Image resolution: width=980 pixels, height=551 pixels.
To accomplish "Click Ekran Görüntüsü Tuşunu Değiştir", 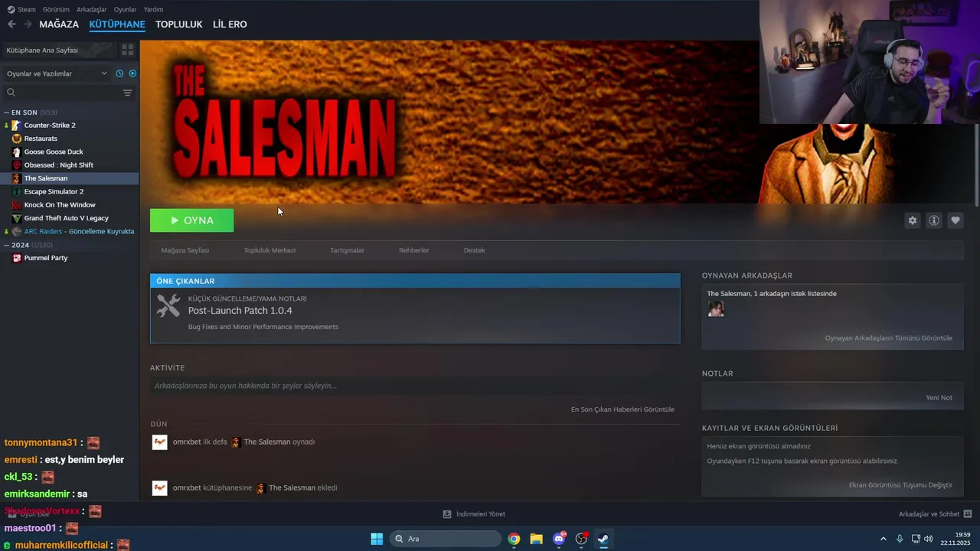I will click(x=900, y=485).
